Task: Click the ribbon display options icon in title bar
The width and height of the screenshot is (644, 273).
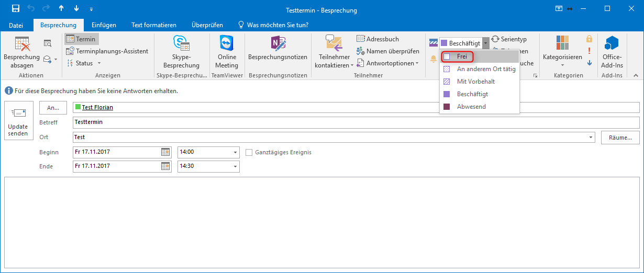Action: click(x=559, y=9)
